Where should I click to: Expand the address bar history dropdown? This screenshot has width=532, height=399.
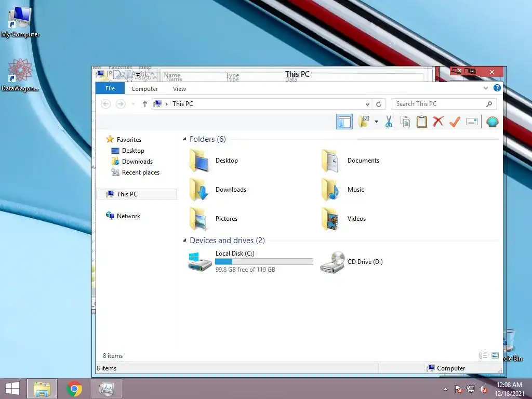point(367,104)
